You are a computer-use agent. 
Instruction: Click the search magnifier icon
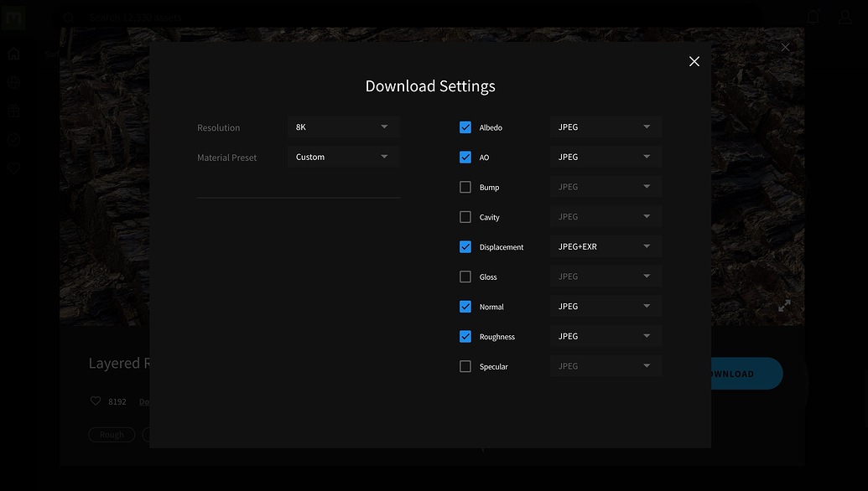69,18
